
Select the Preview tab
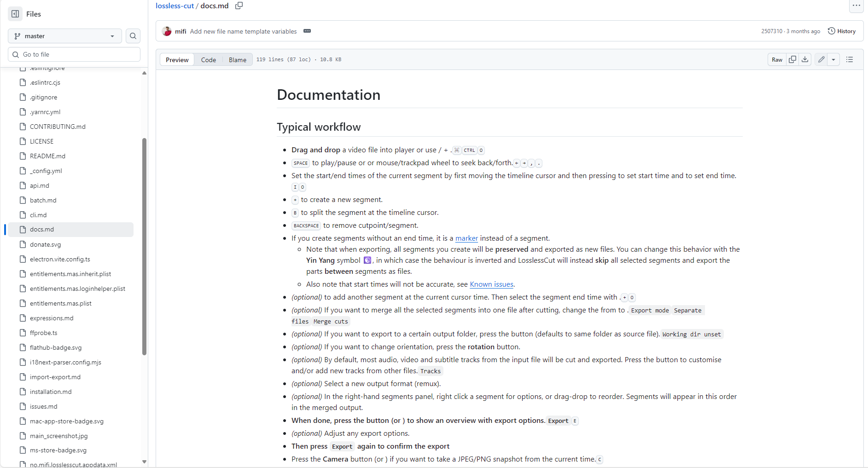click(177, 60)
